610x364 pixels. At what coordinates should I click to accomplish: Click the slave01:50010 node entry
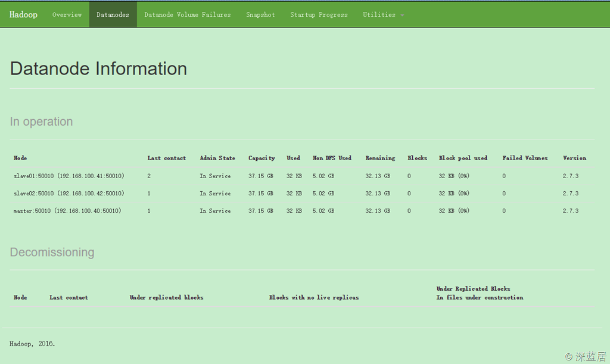(x=69, y=176)
